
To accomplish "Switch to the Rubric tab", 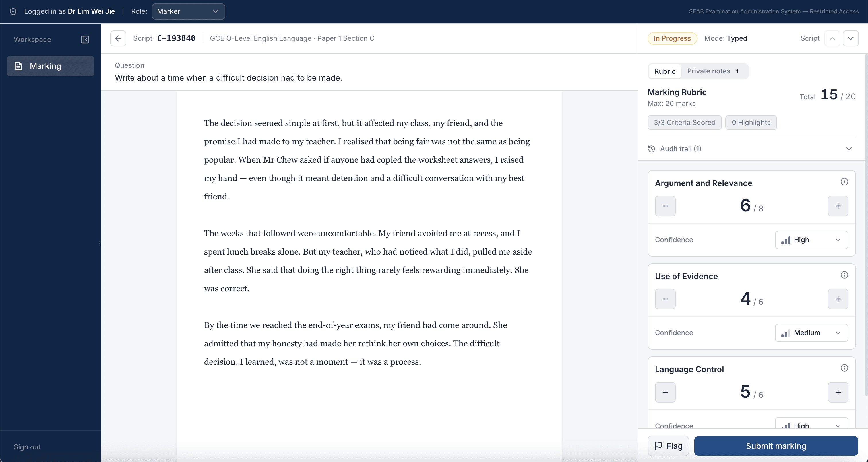I will pyautogui.click(x=665, y=71).
